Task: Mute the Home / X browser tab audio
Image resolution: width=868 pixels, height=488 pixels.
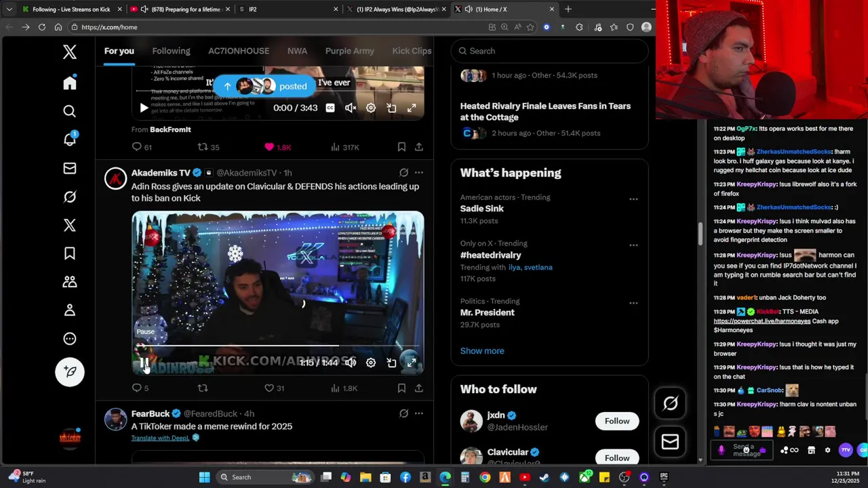Action: tap(469, 9)
